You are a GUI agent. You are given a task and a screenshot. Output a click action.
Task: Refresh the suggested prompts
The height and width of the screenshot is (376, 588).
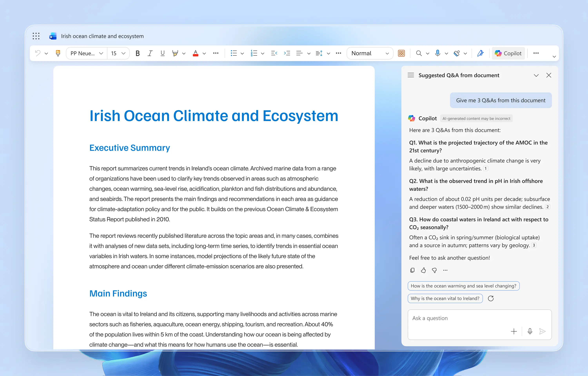pos(491,298)
